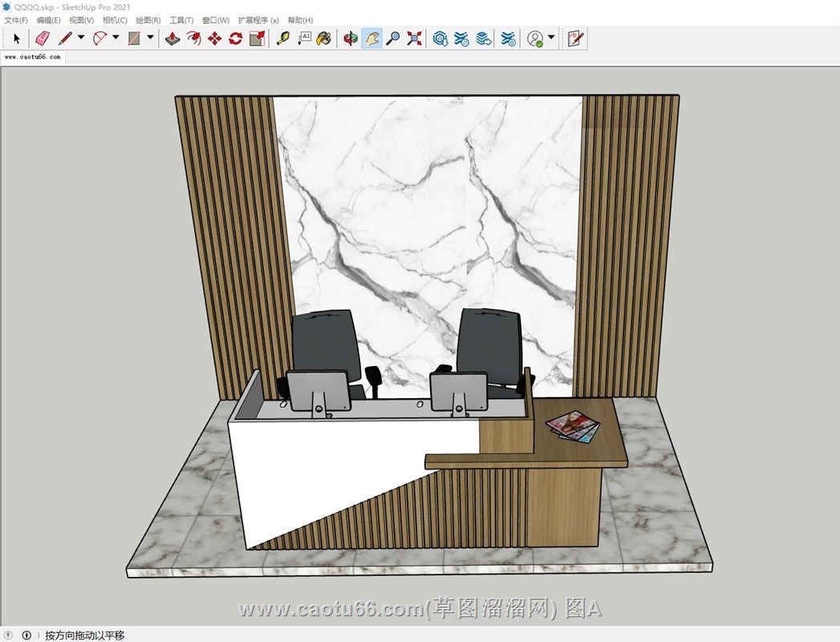This screenshot has width=840, height=642.
Task: Click the Zoom Extents tool
Action: click(414, 38)
